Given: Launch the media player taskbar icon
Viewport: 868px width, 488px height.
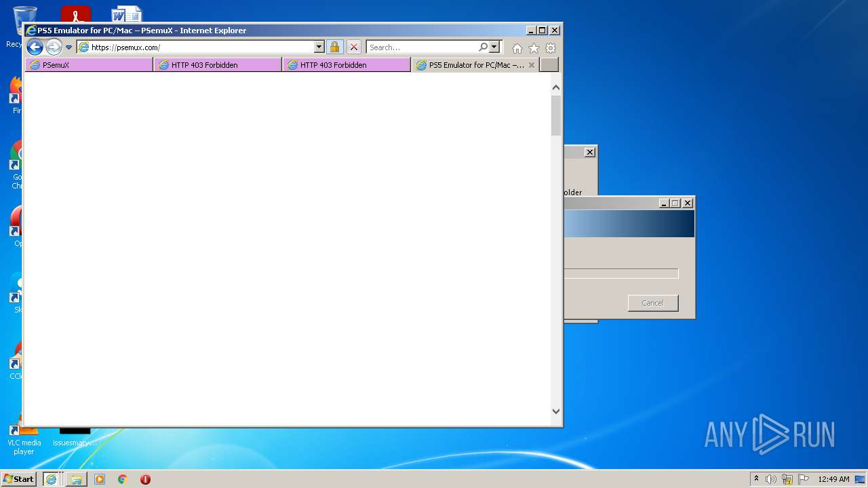Looking at the screenshot, I should click(100, 479).
